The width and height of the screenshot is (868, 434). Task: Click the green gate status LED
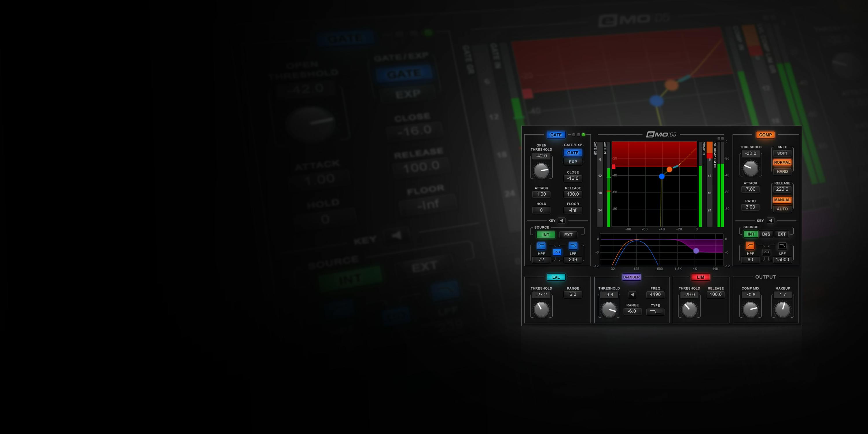tap(584, 135)
